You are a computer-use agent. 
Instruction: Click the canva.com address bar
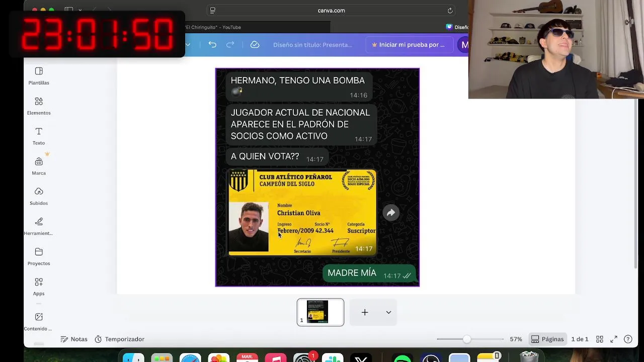tap(331, 11)
